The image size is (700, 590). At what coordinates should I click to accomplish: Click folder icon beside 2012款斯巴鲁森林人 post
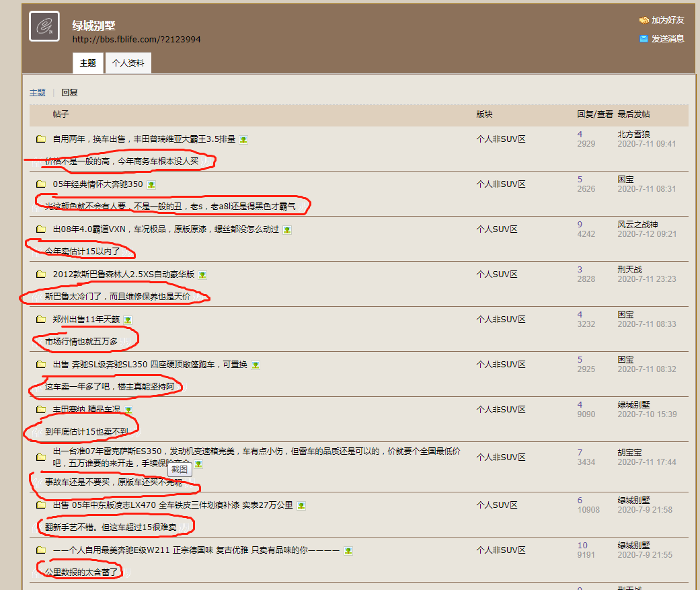41,274
